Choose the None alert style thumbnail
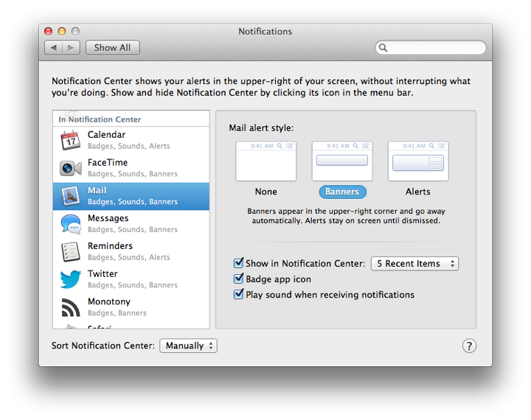 coord(265,161)
